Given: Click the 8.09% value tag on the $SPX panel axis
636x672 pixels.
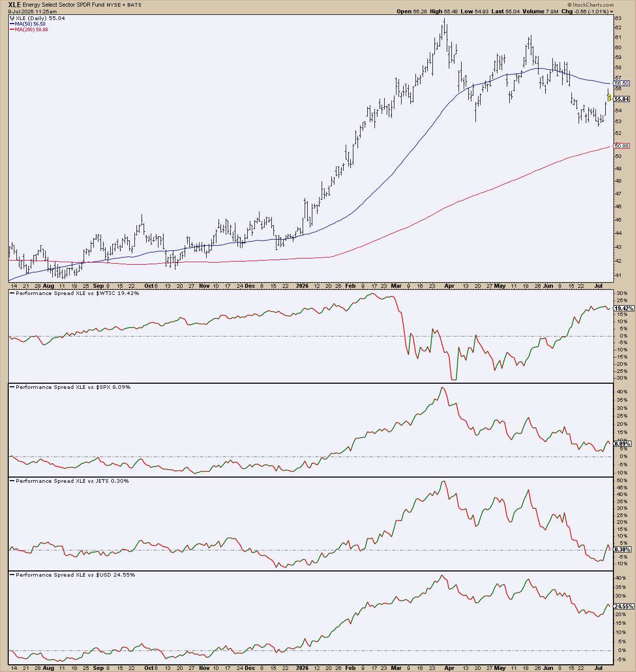Looking at the screenshot, I should point(622,444).
